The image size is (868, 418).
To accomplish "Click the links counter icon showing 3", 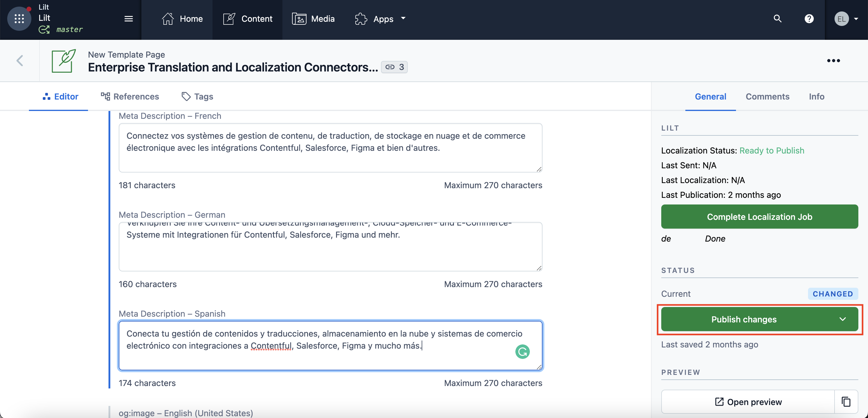I will coord(394,67).
